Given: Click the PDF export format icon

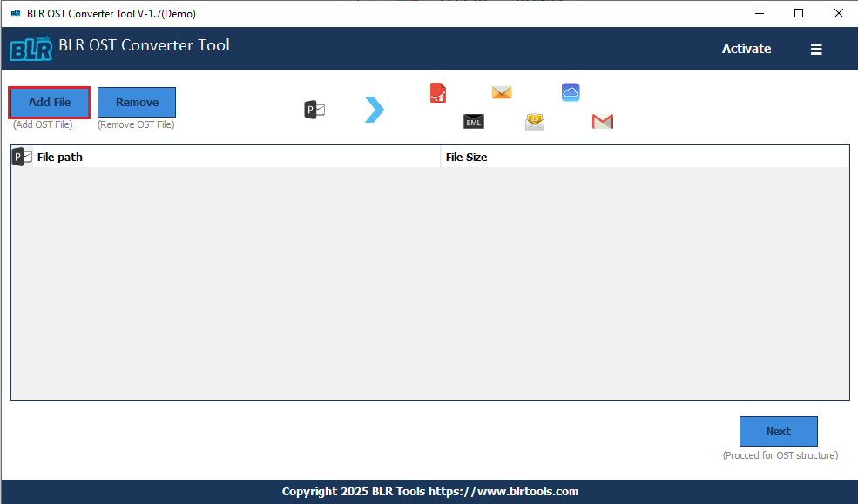Looking at the screenshot, I should (438, 92).
